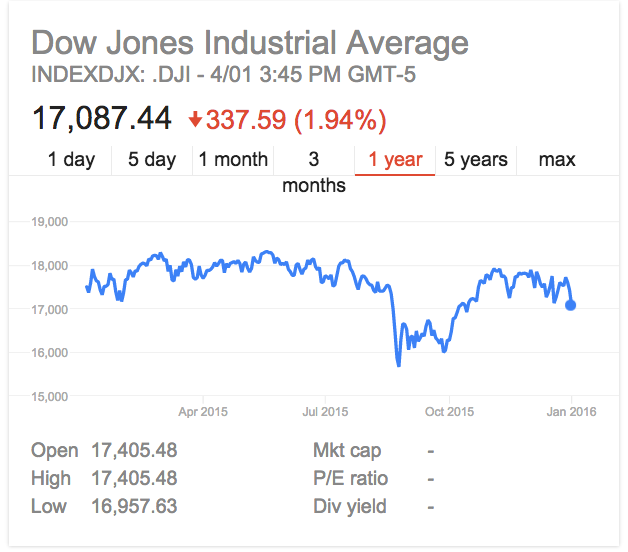Select the 1 year tab
This screenshot has height=552, width=628.
point(395,159)
